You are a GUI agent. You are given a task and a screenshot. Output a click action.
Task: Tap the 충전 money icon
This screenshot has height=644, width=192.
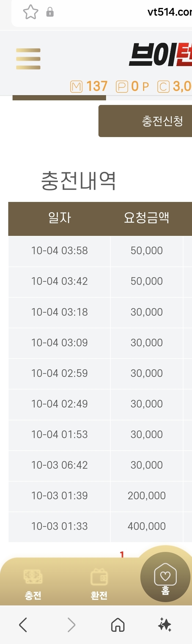pyautogui.click(x=33, y=577)
